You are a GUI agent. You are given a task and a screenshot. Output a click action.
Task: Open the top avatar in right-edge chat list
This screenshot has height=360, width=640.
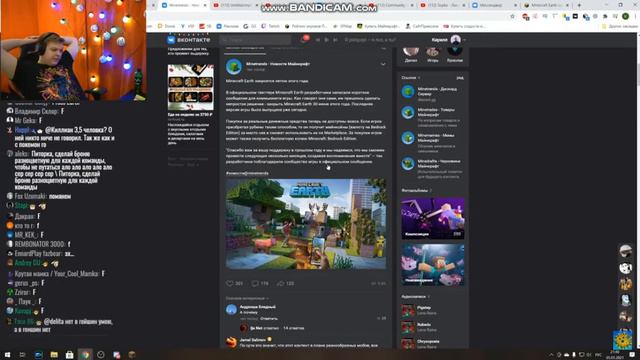[625, 251]
